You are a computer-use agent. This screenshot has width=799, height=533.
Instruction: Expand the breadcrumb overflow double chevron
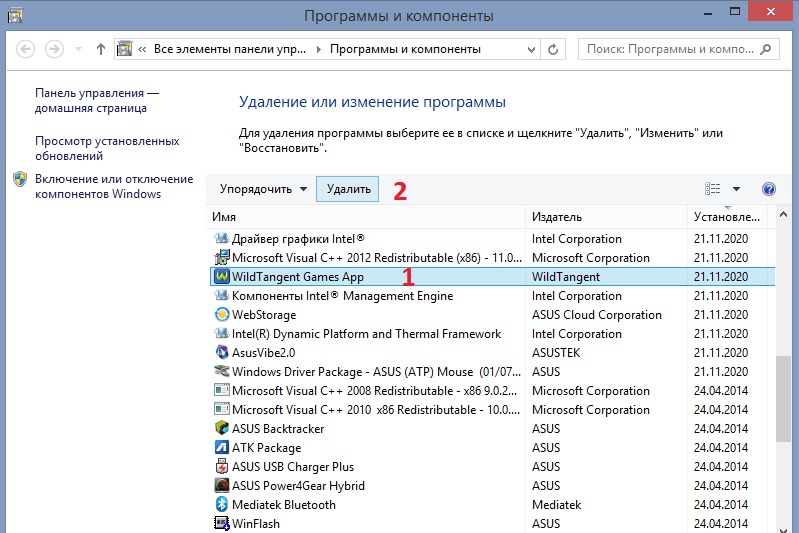click(x=142, y=49)
